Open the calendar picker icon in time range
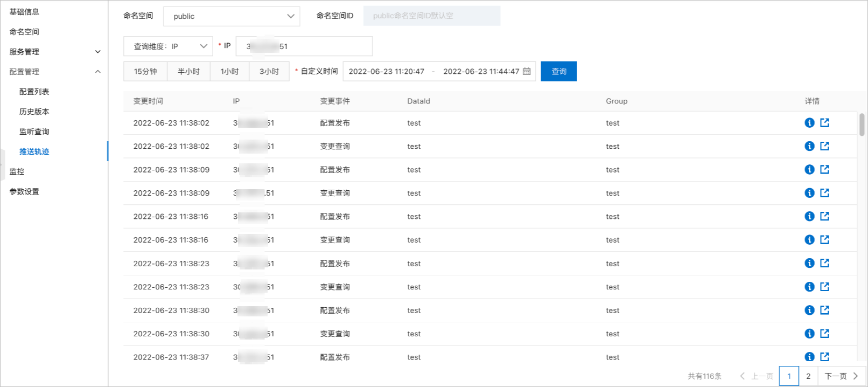The image size is (868, 387). [527, 71]
